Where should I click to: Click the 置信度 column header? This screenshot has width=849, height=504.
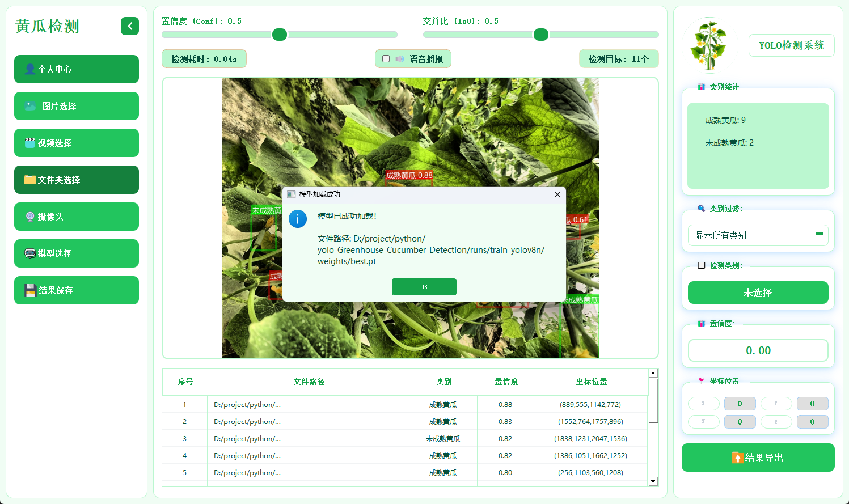(x=506, y=382)
